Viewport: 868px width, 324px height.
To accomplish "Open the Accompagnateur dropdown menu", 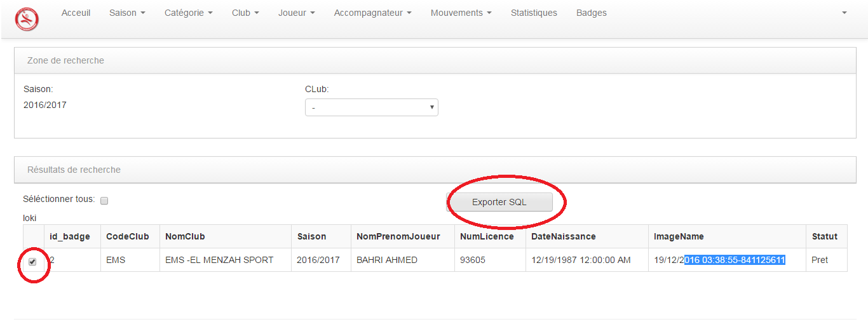I will (372, 13).
